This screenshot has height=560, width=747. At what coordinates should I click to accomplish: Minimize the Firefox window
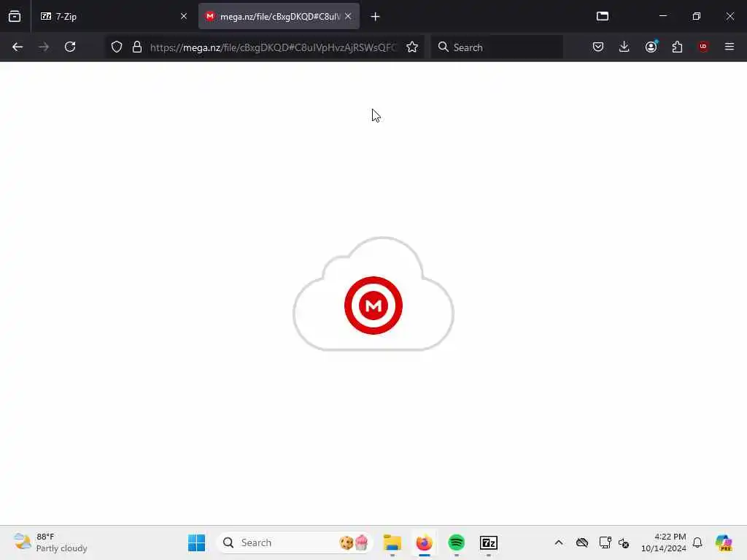click(x=663, y=16)
